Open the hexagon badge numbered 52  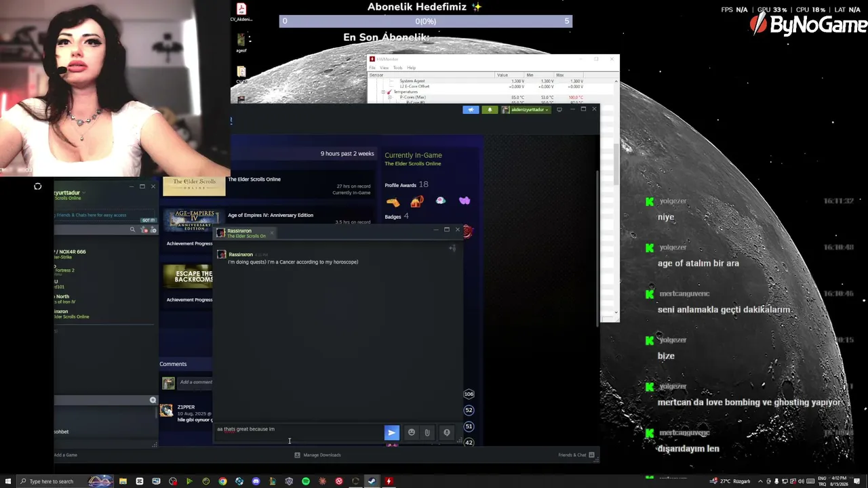coord(469,410)
